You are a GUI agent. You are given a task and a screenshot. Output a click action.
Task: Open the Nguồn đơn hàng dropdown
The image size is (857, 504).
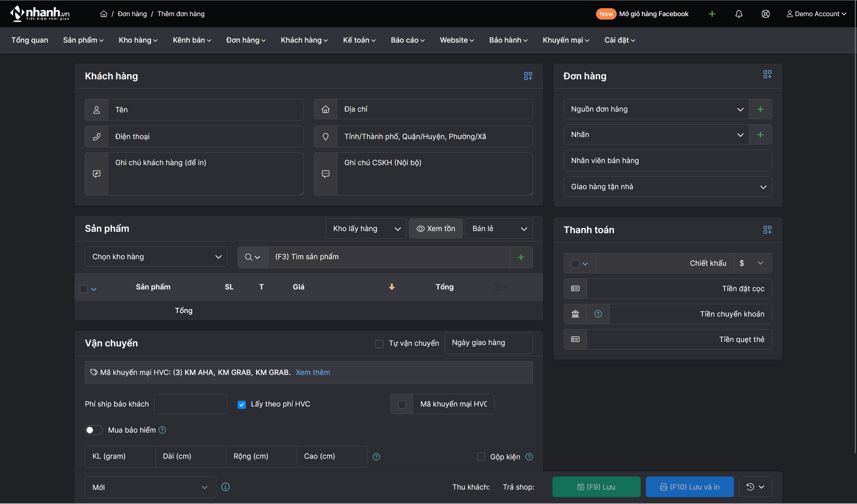point(656,109)
